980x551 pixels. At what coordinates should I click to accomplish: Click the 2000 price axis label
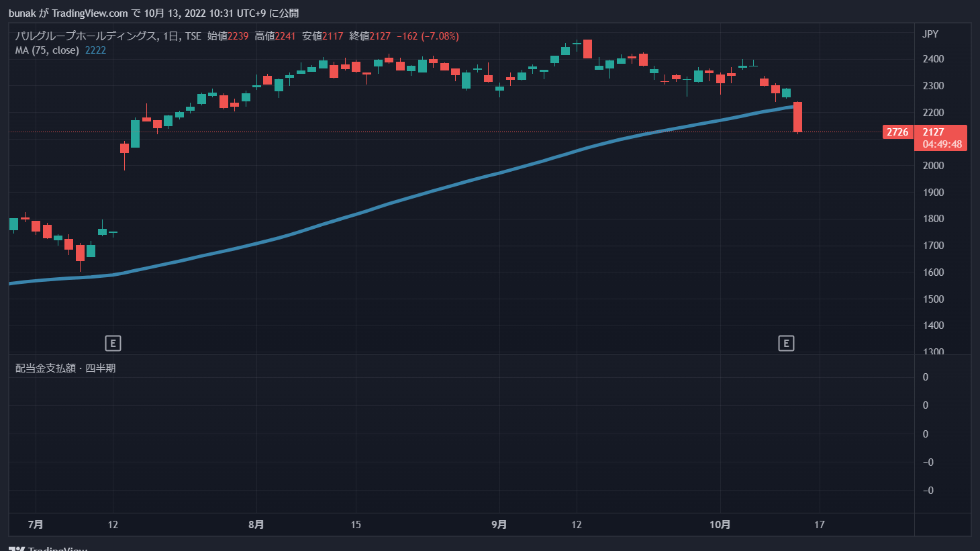tap(933, 166)
